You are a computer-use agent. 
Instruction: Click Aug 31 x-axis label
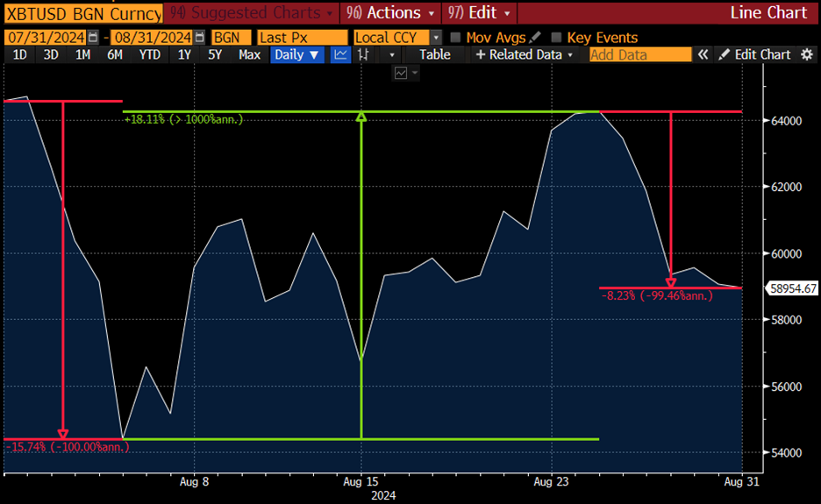(741, 482)
